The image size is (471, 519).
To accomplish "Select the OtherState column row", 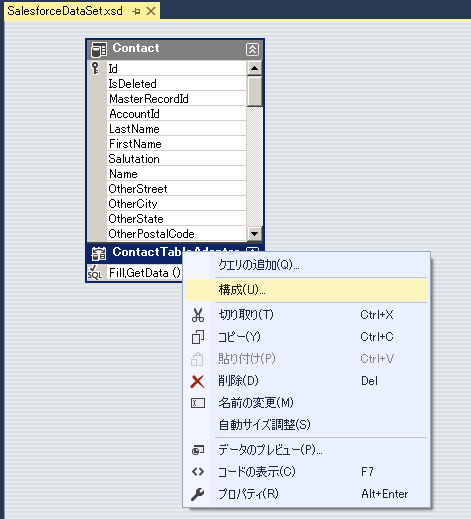I will point(176,219).
